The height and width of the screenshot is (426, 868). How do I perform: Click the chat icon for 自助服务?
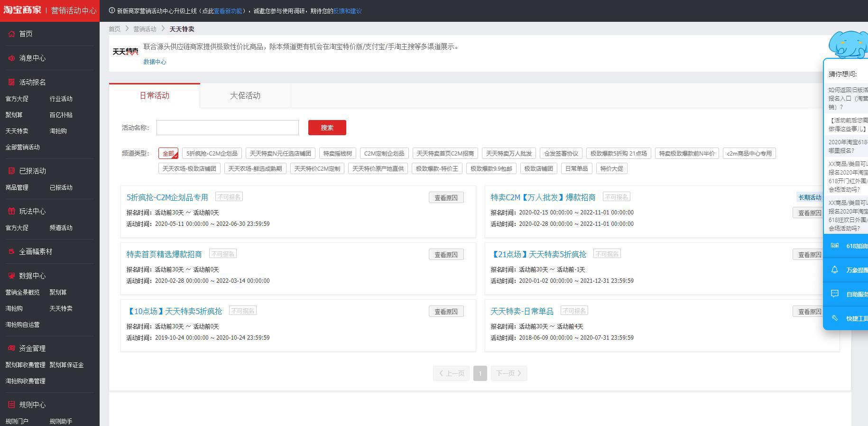835,294
